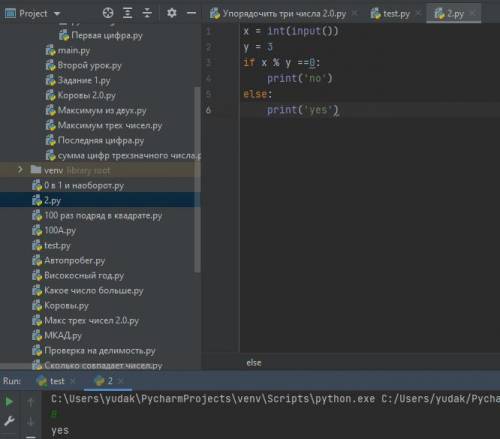Switch to the test run tab
This screenshot has width=500, height=439.
click(x=51, y=381)
